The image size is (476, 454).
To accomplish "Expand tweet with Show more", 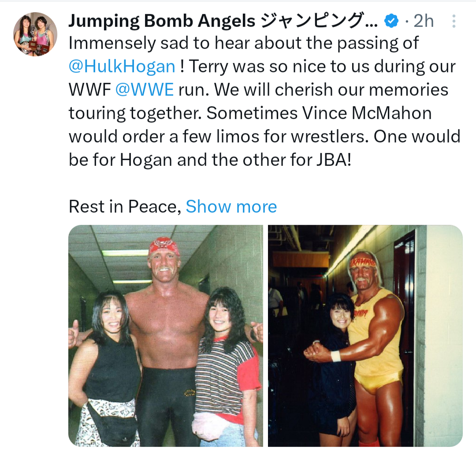I will 231,206.
